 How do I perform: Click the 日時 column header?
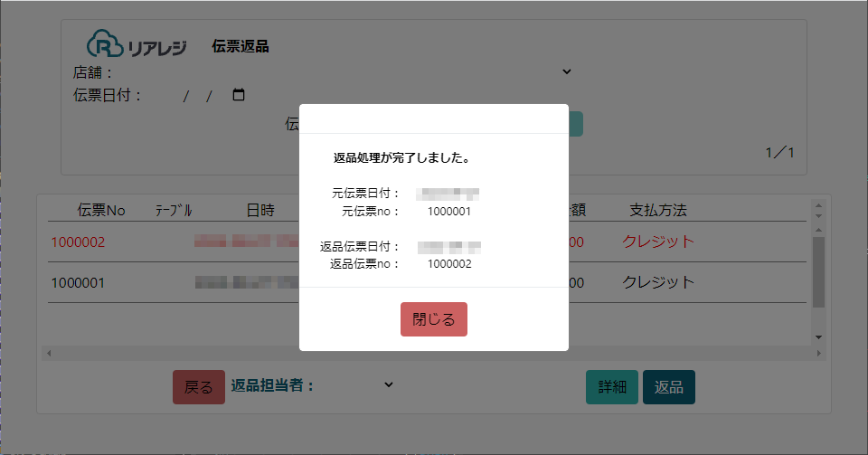(259, 210)
